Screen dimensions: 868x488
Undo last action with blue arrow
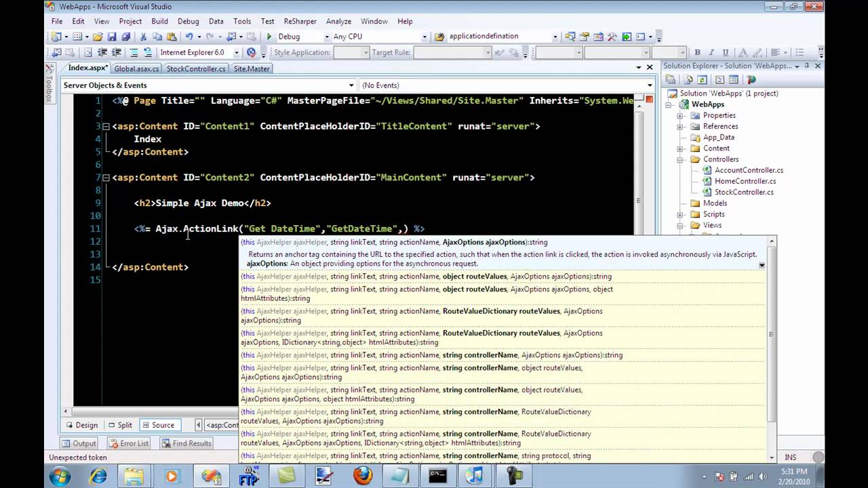(189, 37)
